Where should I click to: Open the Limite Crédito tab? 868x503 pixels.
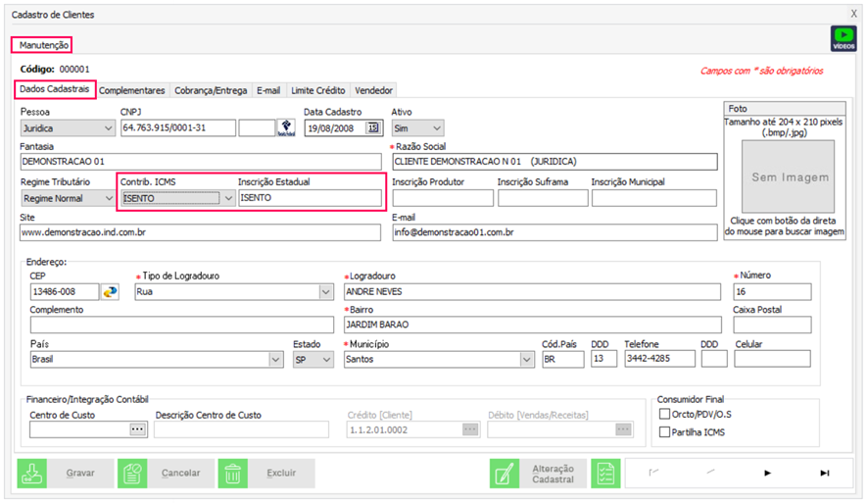[x=317, y=90]
